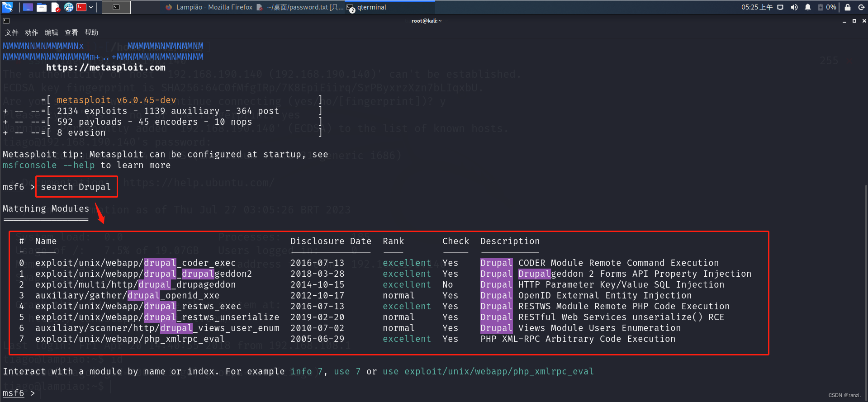
Task: Click the 'msfconsole --help' tip text
Action: (x=49, y=165)
